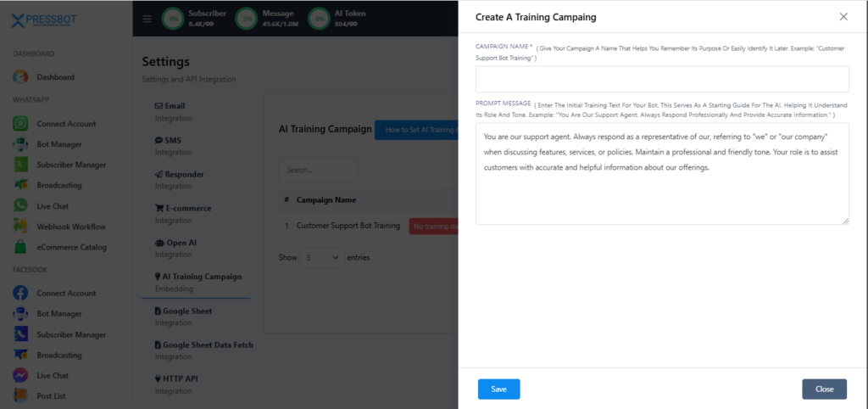Click the Close button in dialog footer
Screen dimensions: 868x409
click(824, 389)
